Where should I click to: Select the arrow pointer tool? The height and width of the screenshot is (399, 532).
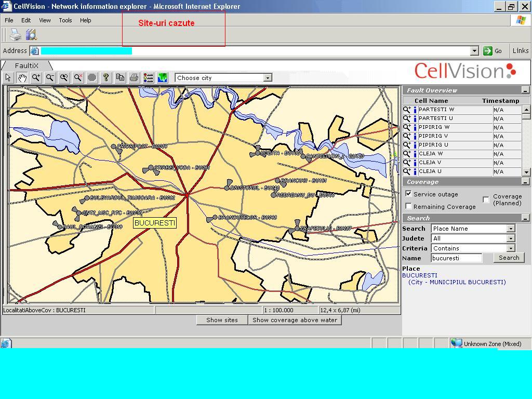click(8, 78)
